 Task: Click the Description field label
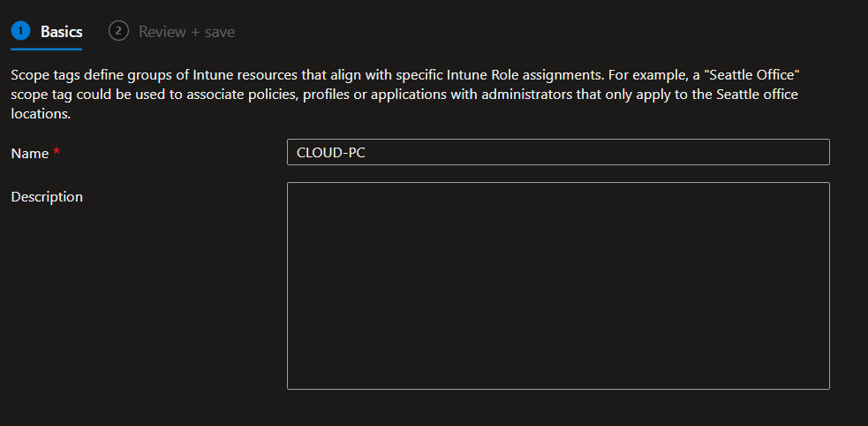coord(47,196)
